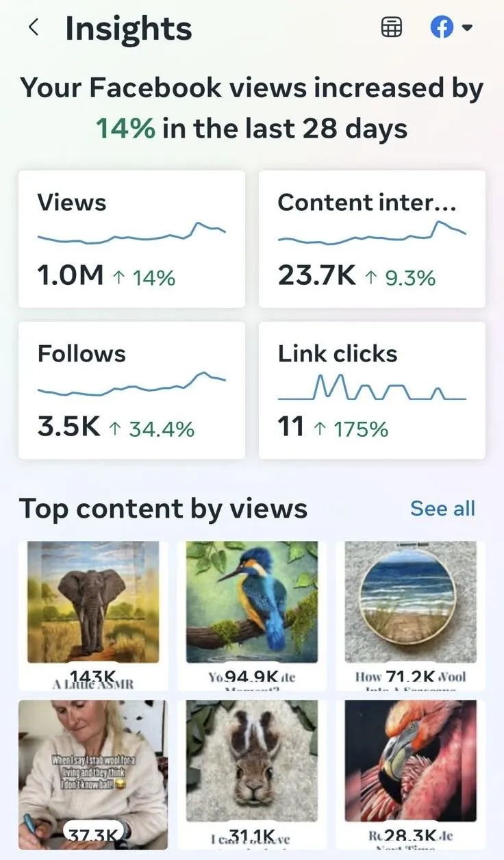Tap the back arrow beside Insights

33,28
